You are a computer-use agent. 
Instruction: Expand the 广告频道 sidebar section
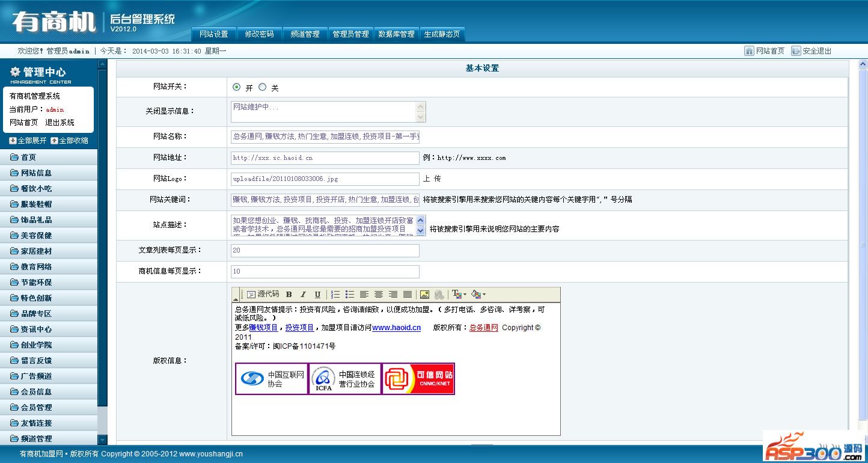click(x=49, y=376)
